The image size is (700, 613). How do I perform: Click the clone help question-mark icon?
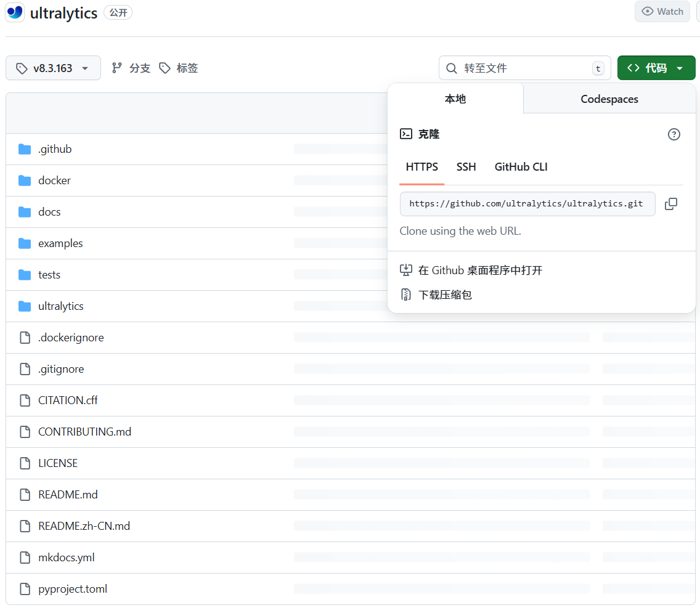click(674, 134)
